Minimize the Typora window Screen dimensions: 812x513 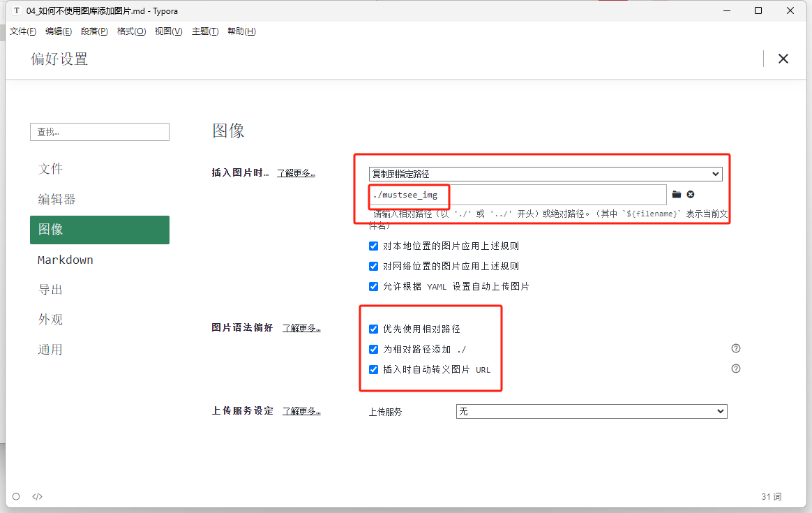click(x=727, y=10)
